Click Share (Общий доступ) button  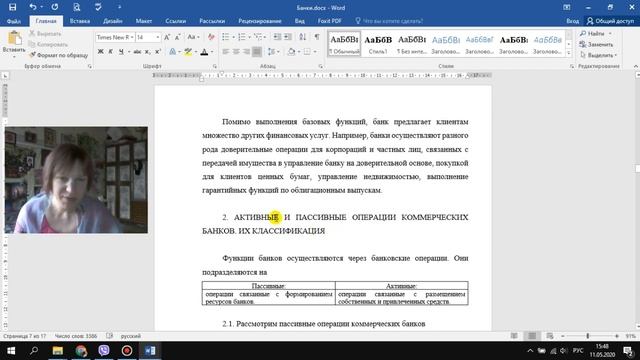click(x=611, y=21)
